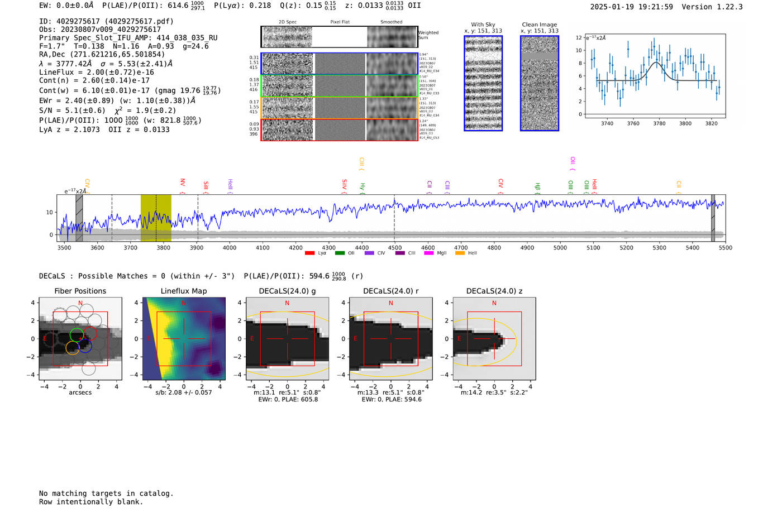Click the yellow highlighted band in the spectrum

pos(156,218)
